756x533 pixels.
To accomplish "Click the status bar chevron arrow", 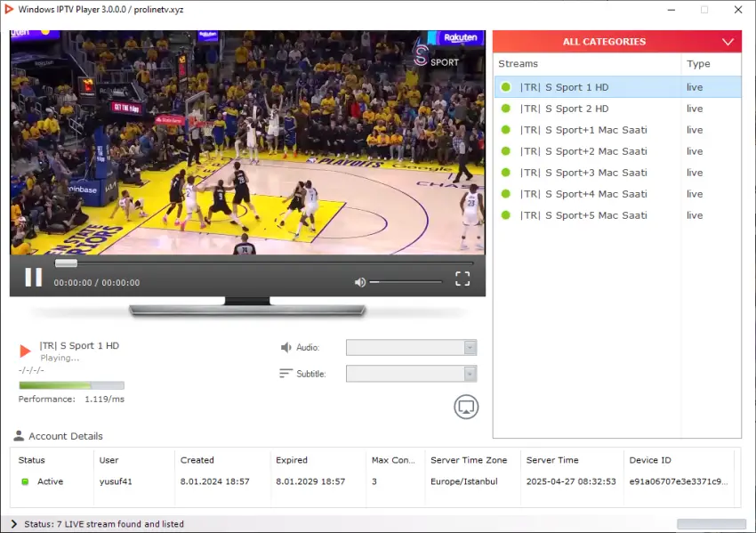I will click(14, 524).
